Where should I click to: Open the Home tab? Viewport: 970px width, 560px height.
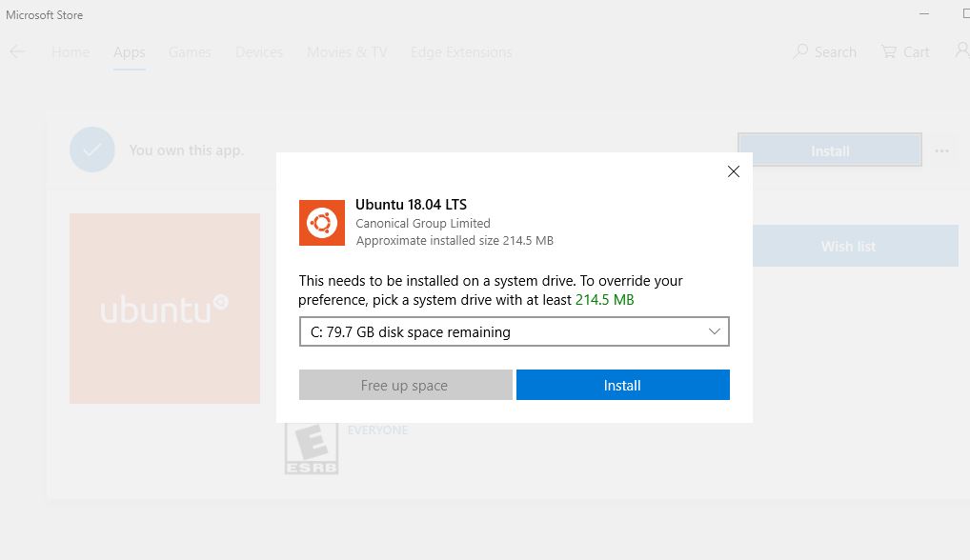[71, 52]
